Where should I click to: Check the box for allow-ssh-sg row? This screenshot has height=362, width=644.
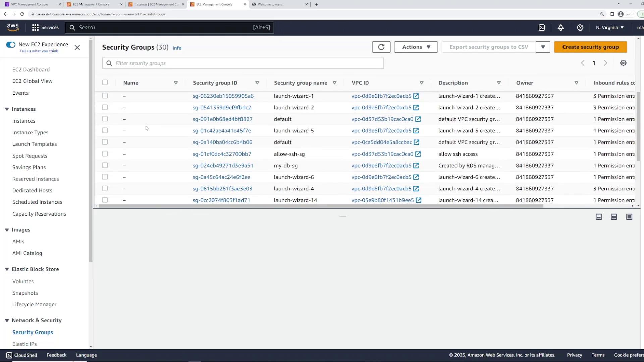(x=105, y=154)
